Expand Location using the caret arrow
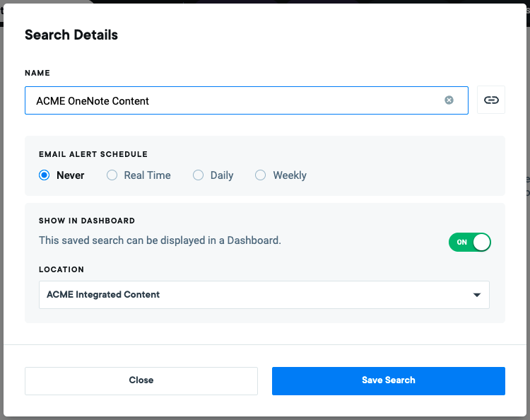Image resolution: width=530 pixels, height=420 pixels. (476, 295)
